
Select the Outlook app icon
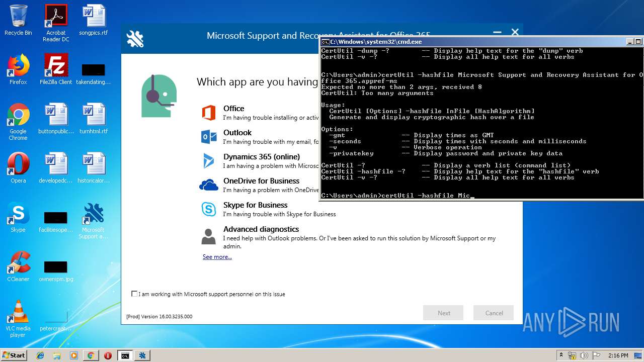[209, 137]
